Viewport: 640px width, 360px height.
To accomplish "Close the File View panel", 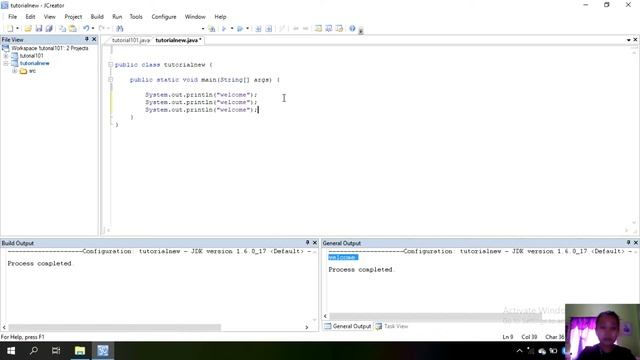I will [94, 39].
